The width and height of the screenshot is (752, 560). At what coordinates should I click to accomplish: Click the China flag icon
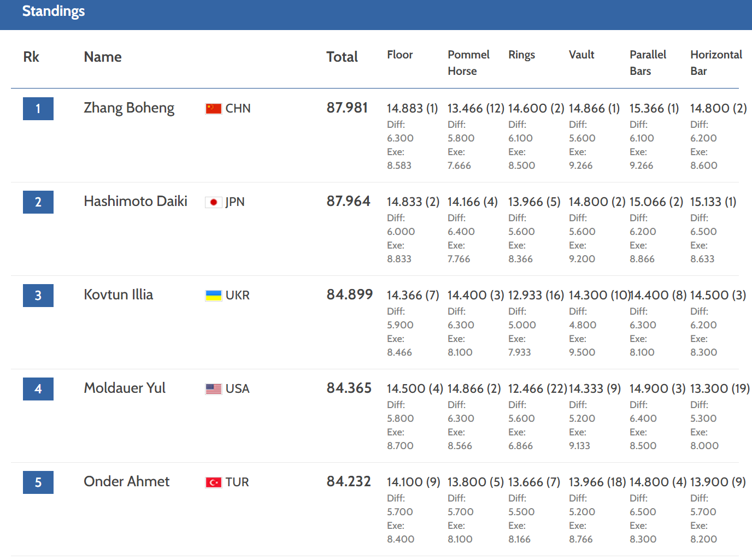coord(214,109)
